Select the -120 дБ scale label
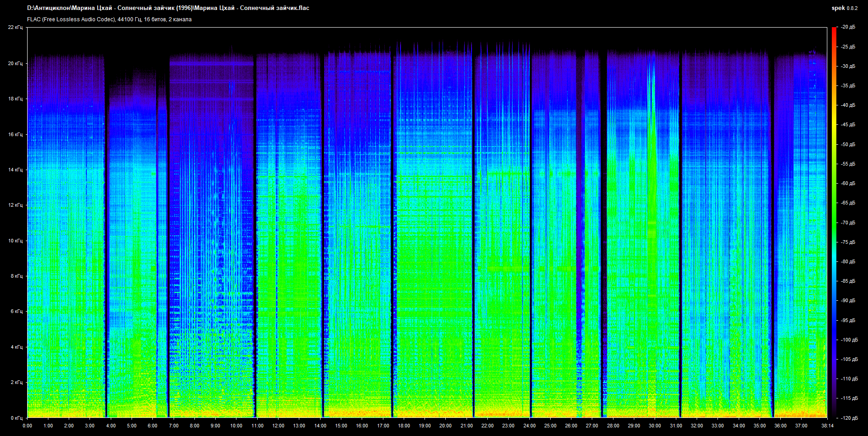 pos(849,418)
